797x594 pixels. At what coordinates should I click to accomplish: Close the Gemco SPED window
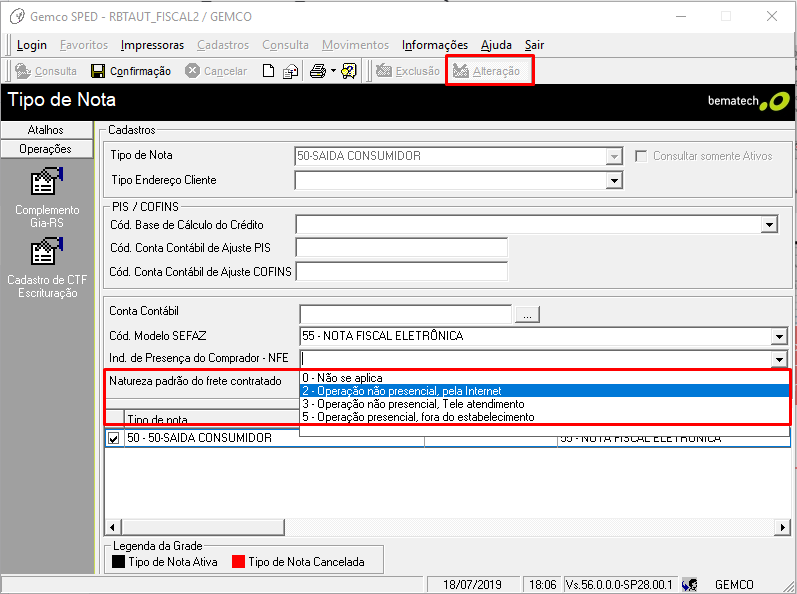pos(772,16)
